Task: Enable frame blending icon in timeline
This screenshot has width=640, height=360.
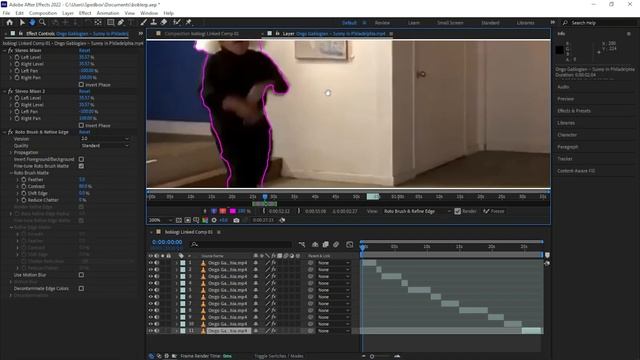Action: 325,244
